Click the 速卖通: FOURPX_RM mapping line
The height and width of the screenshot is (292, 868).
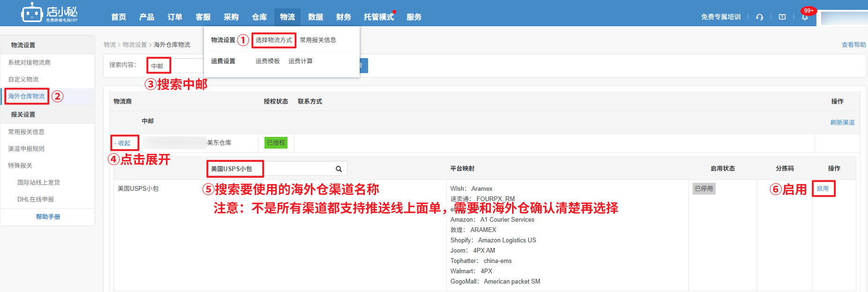(x=483, y=199)
